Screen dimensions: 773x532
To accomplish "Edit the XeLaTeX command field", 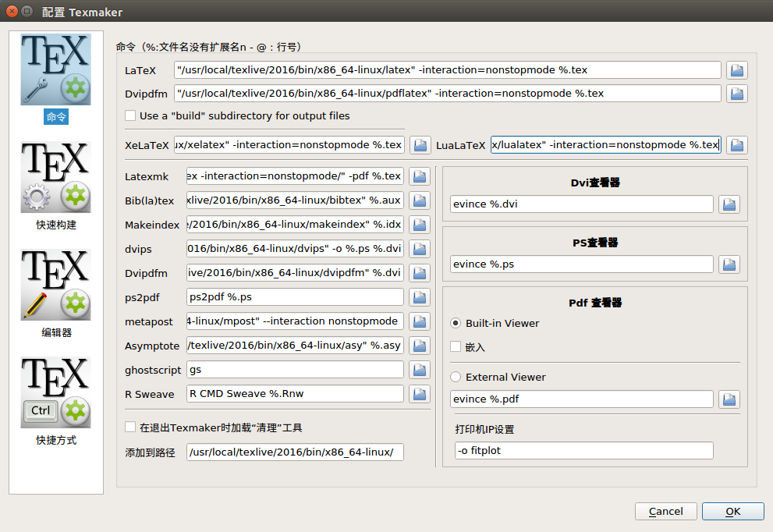I will pyautogui.click(x=289, y=145).
